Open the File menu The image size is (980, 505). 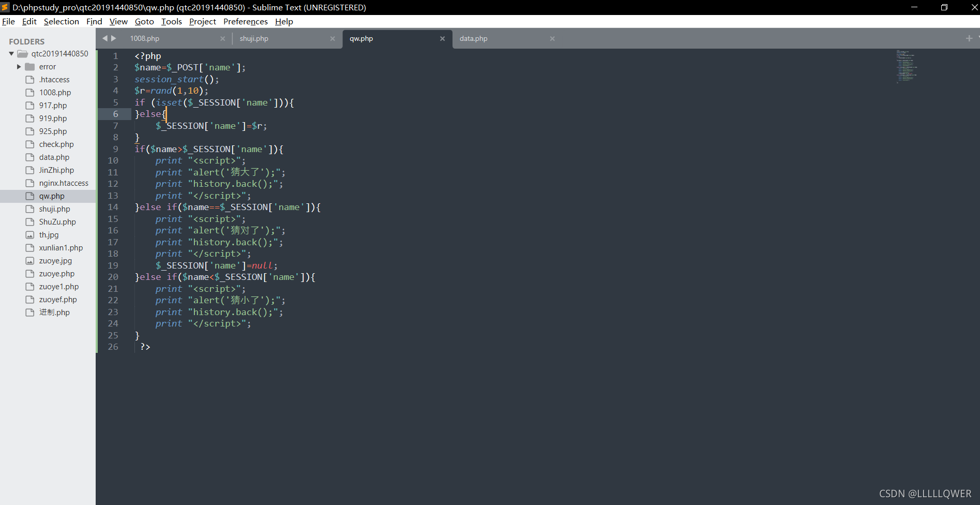click(x=8, y=22)
